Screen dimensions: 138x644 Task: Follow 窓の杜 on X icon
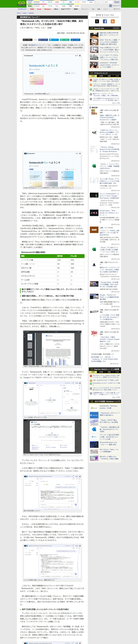click(x=97, y=21)
